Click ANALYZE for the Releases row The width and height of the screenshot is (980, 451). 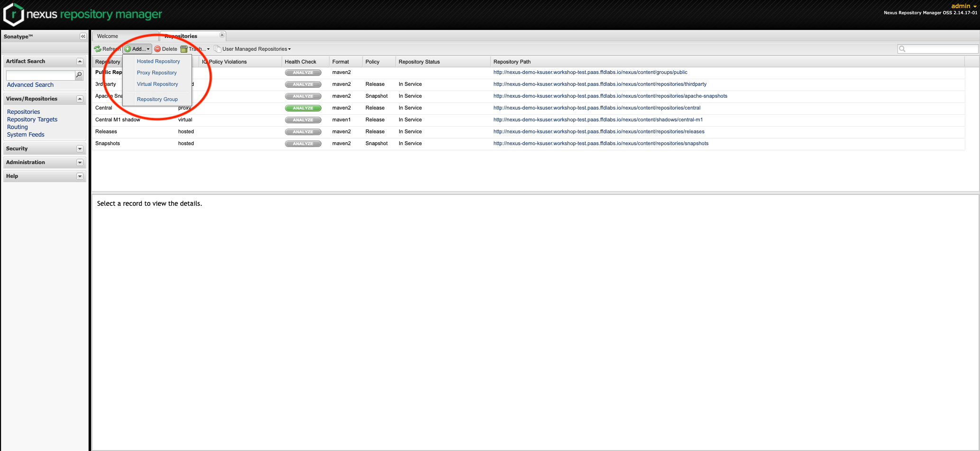tap(303, 132)
